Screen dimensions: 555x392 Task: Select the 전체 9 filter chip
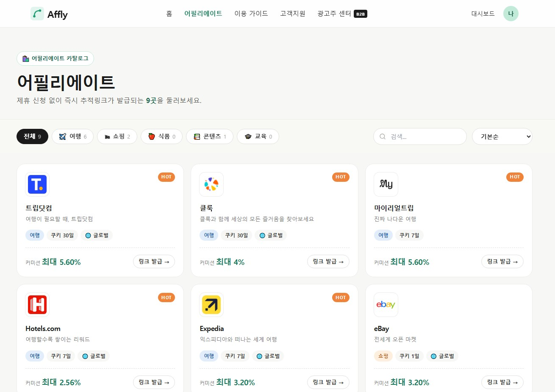point(32,136)
